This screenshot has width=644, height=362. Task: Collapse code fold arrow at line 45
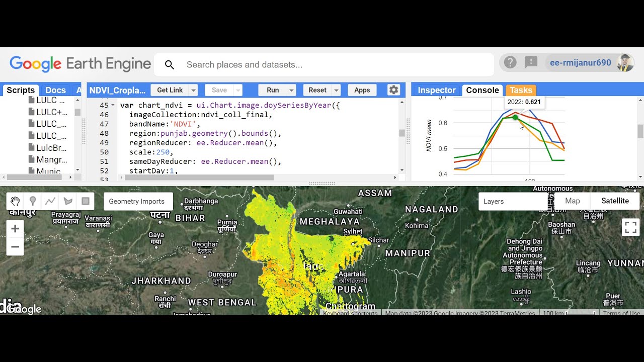(x=113, y=106)
